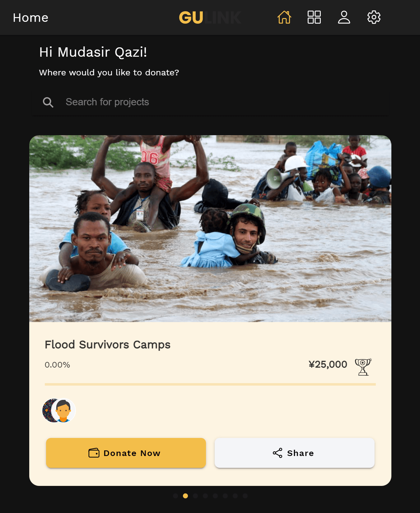Click the donation progress bar
The height and width of the screenshot is (513, 420).
pos(210,384)
